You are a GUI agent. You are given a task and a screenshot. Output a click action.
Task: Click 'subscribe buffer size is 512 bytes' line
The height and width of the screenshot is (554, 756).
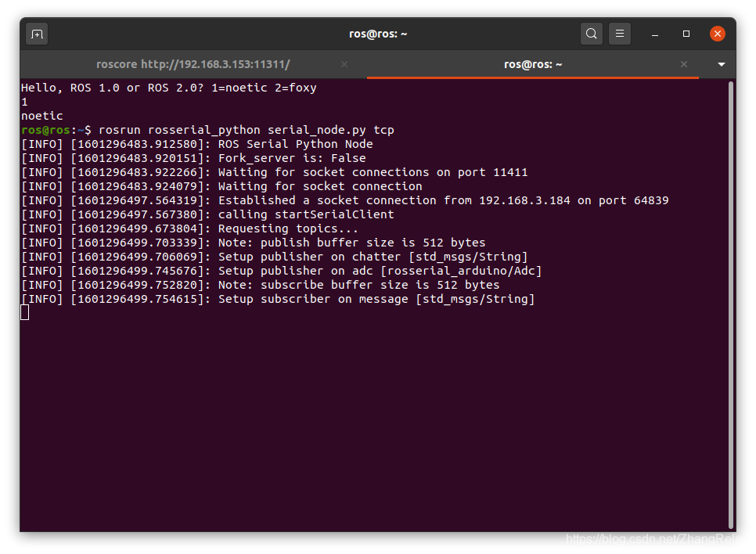[x=261, y=285]
